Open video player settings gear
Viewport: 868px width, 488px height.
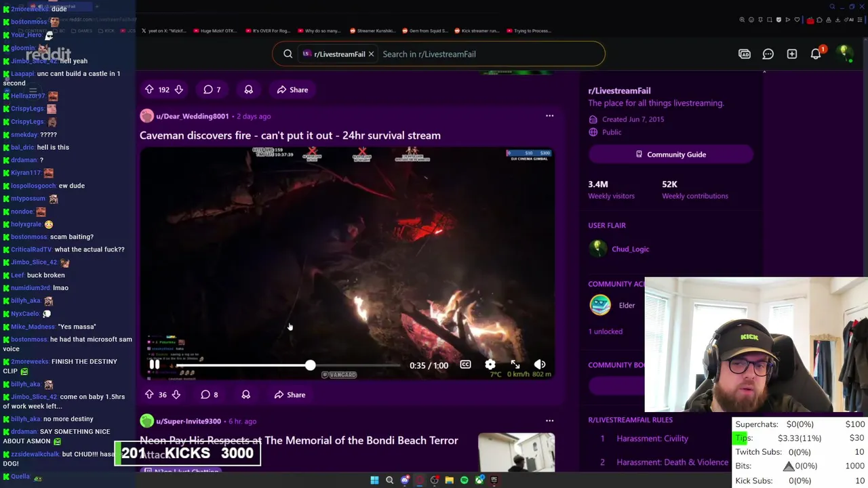coord(490,365)
